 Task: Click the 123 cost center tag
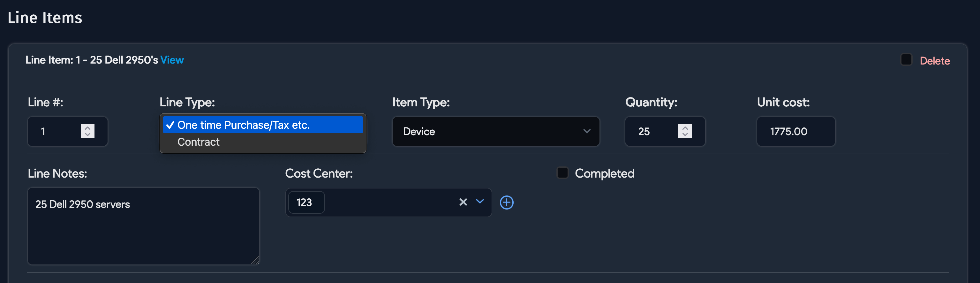tap(306, 202)
